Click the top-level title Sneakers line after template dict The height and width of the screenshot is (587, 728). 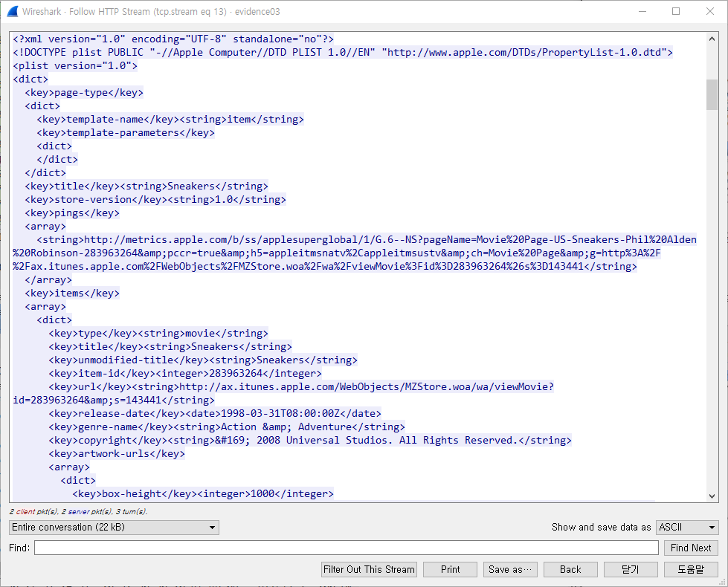(x=146, y=186)
